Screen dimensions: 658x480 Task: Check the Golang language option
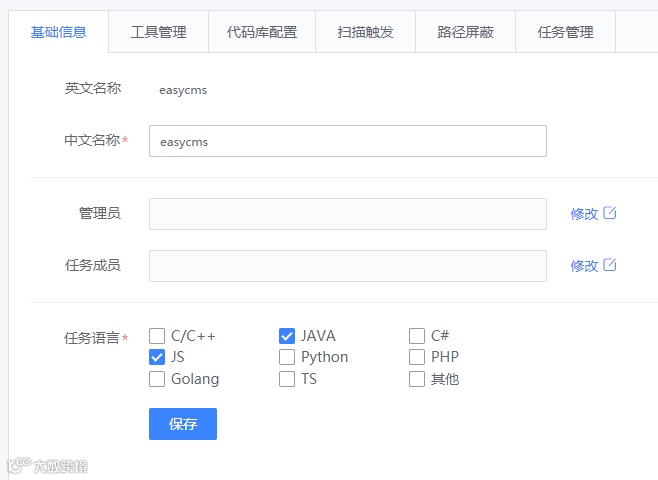(157, 379)
